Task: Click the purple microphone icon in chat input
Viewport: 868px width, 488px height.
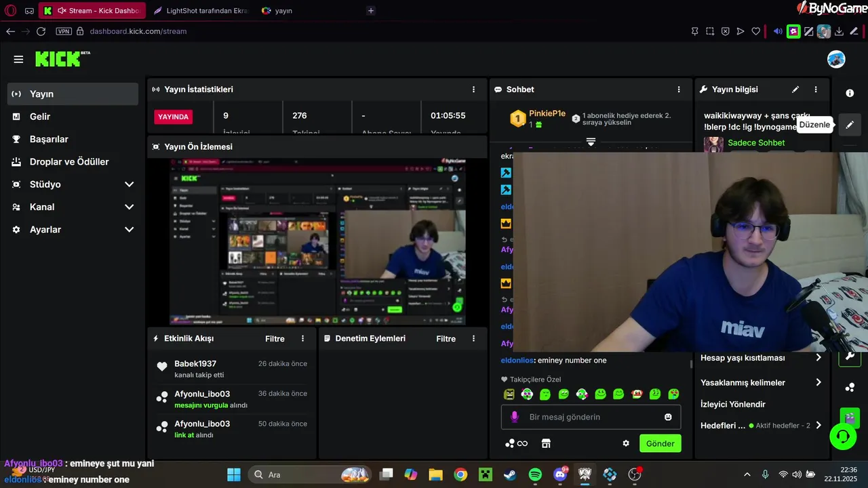Action: pyautogui.click(x=514, y=417)
